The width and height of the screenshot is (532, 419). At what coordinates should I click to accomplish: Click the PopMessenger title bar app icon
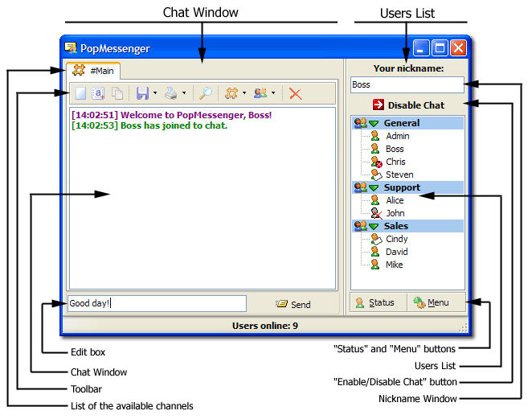coord(71,48)
